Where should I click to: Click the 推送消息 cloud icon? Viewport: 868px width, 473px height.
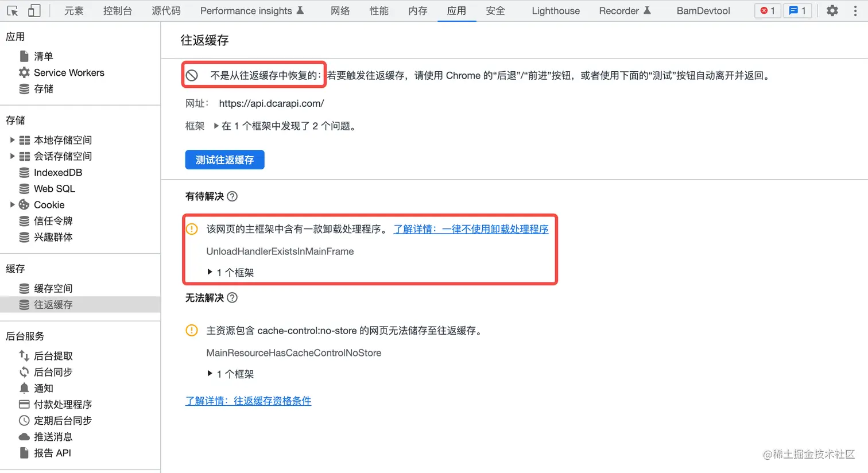(24, 436)
